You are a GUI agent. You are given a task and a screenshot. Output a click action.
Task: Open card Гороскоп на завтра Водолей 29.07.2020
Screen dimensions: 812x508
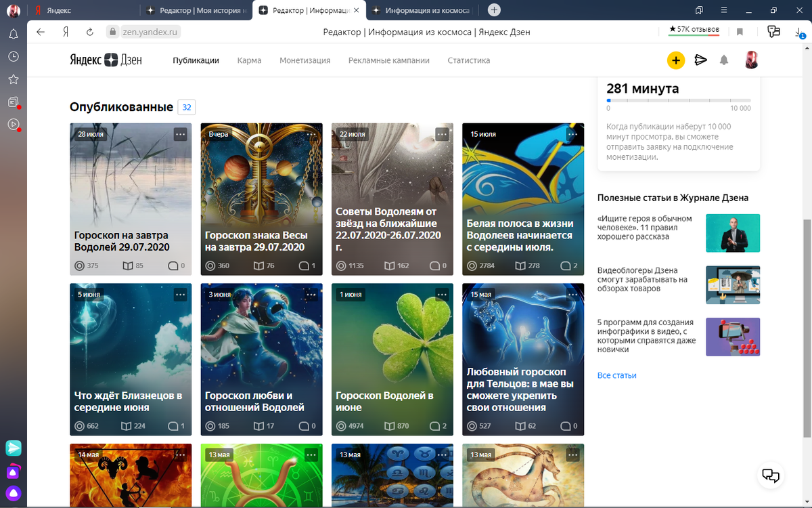(131, 199)
